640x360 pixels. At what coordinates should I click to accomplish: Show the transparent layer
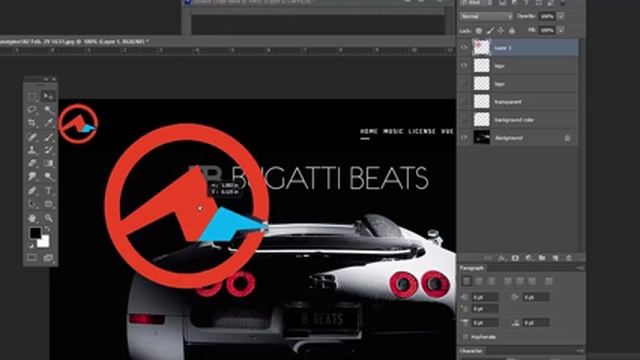[x=464, y=102]
